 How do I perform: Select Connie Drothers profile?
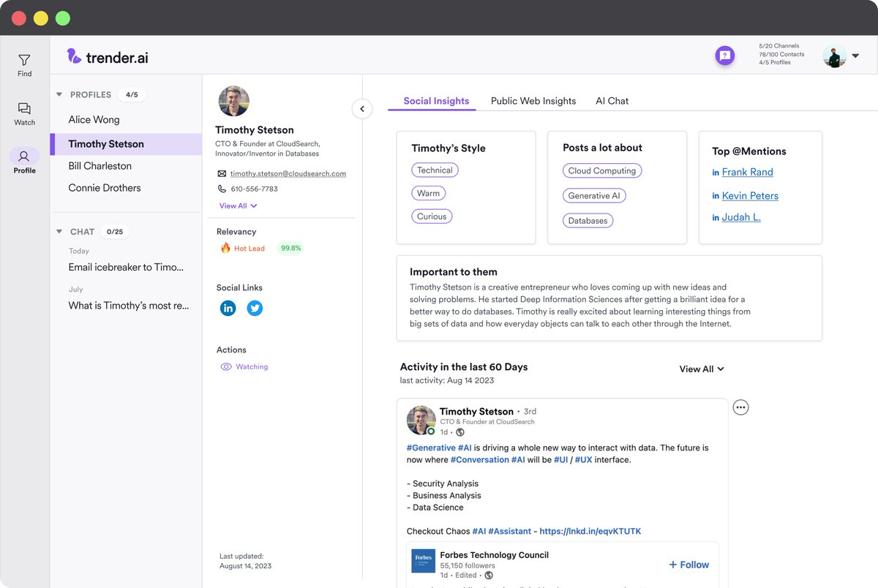click(105, 188)
